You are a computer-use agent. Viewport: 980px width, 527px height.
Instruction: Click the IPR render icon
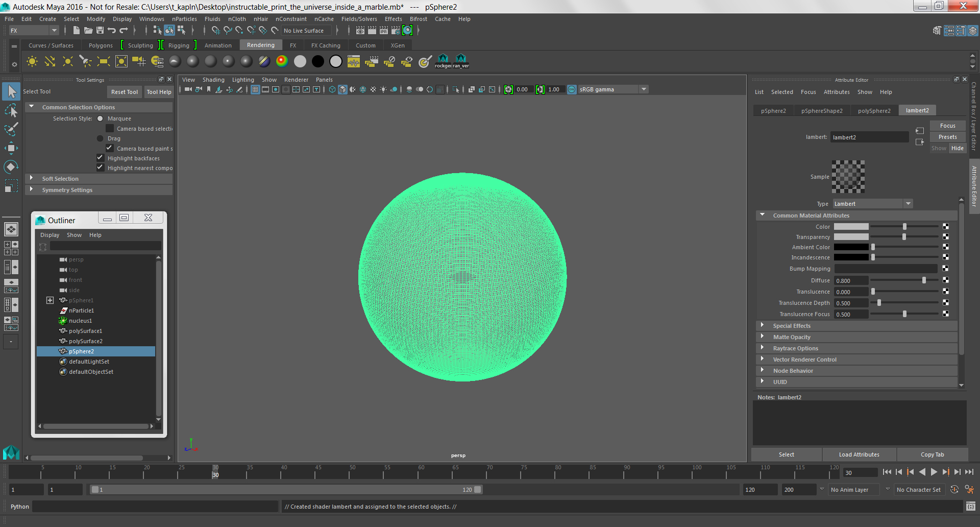pyautogui.click(x=384, y=31)
